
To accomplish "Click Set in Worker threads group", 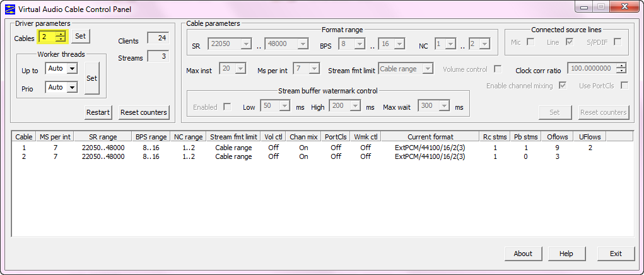I will (91, 78).
